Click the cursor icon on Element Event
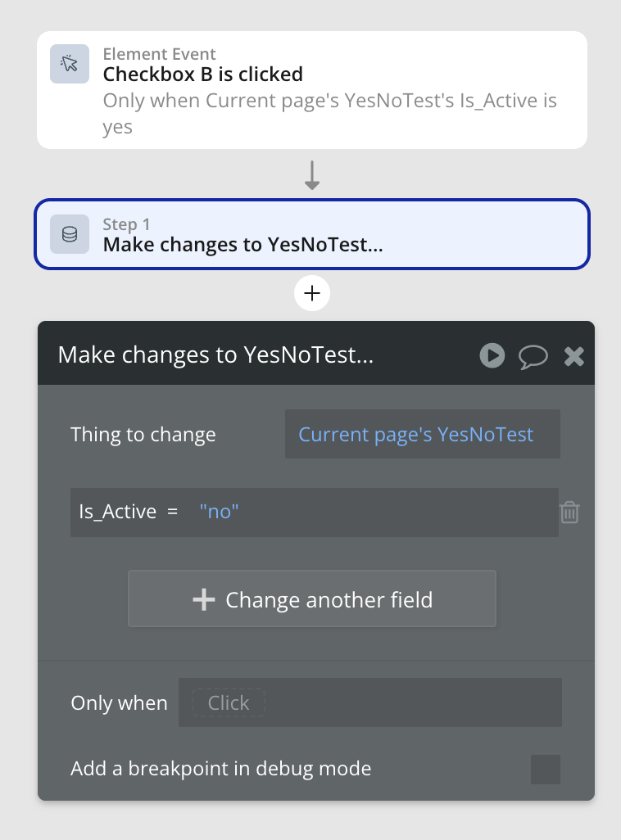 coord(70,64)
